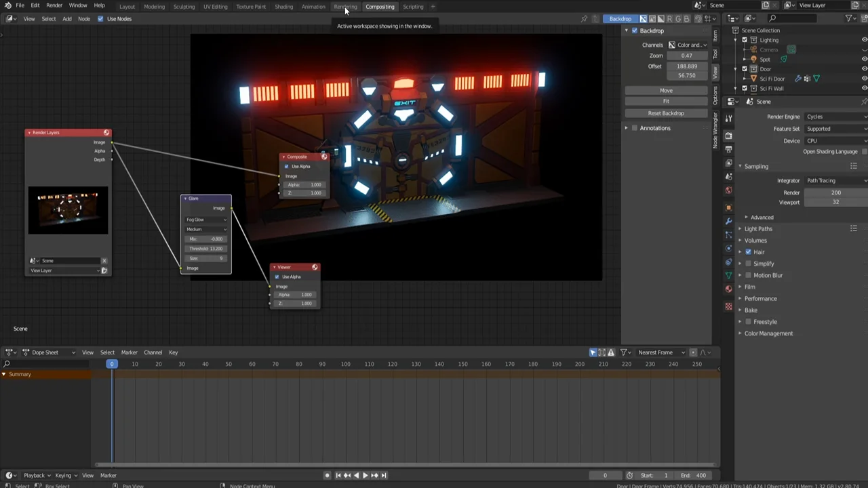Show only the R channel in backdrop
Screen dimensions: 868x488
pos(670,19)
